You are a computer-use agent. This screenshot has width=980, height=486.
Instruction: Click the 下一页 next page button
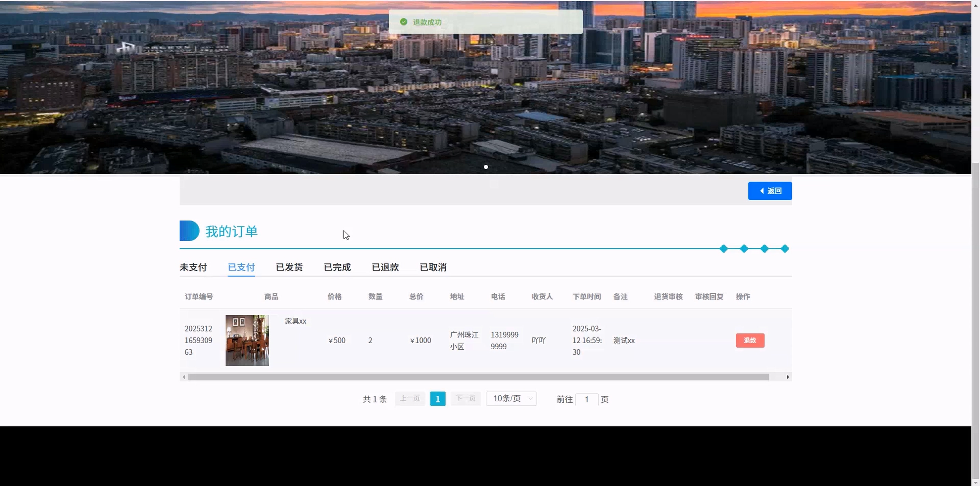[x=465, y=399]
